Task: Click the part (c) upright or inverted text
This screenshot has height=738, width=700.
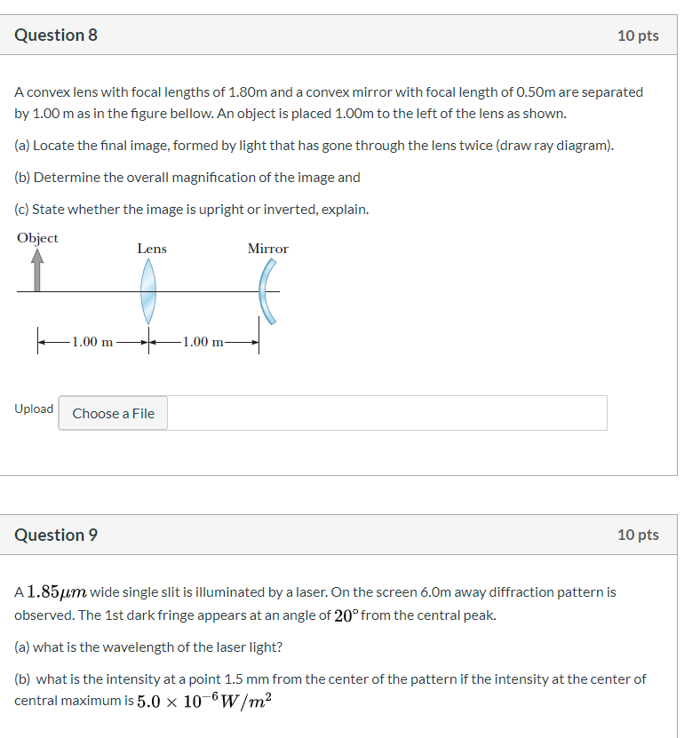Action: click(192, 210)
